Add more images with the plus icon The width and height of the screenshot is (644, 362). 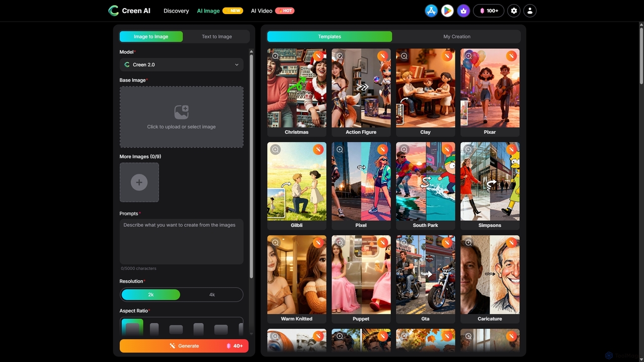139,182
